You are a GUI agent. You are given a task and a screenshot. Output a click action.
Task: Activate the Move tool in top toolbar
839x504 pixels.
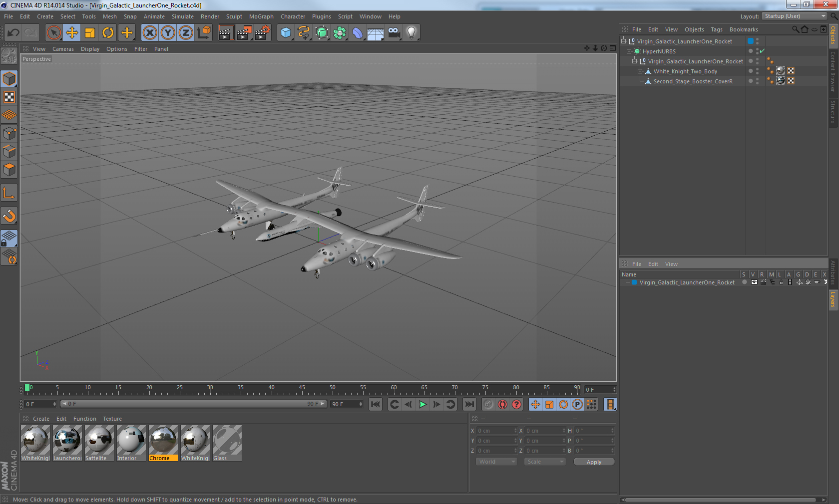click(72, 33)
